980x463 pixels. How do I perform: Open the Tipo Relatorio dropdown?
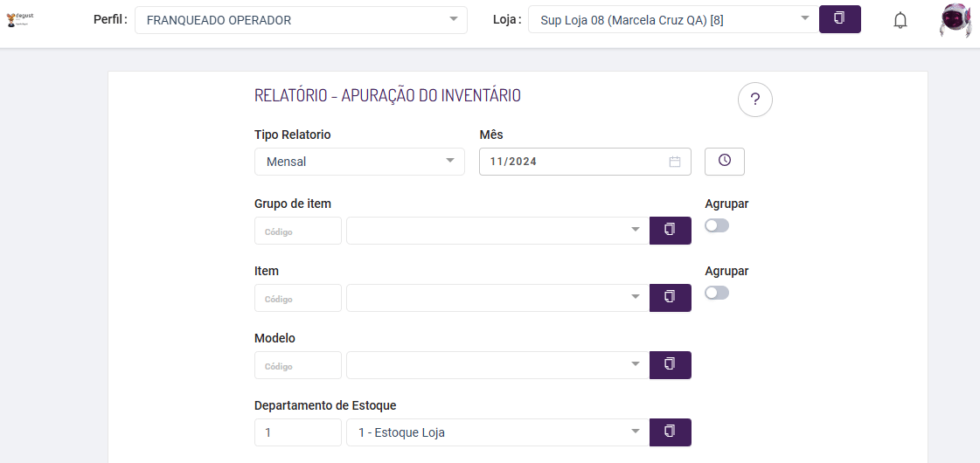coord(359,162)
